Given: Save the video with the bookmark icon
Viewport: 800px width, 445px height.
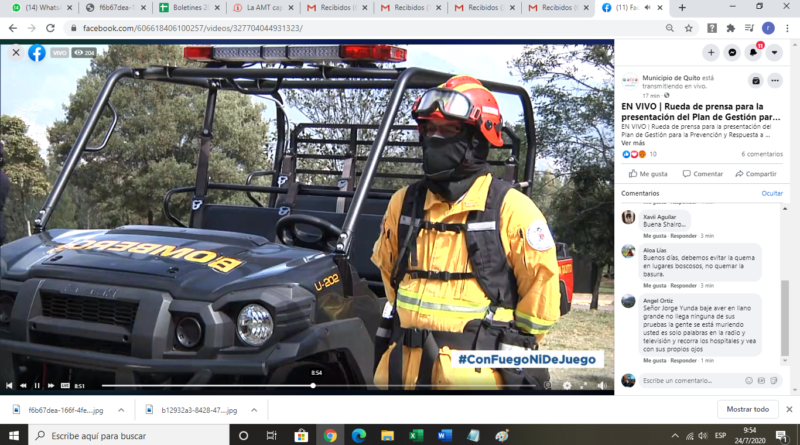Looking at the screenshot, I should pos(756,81).
